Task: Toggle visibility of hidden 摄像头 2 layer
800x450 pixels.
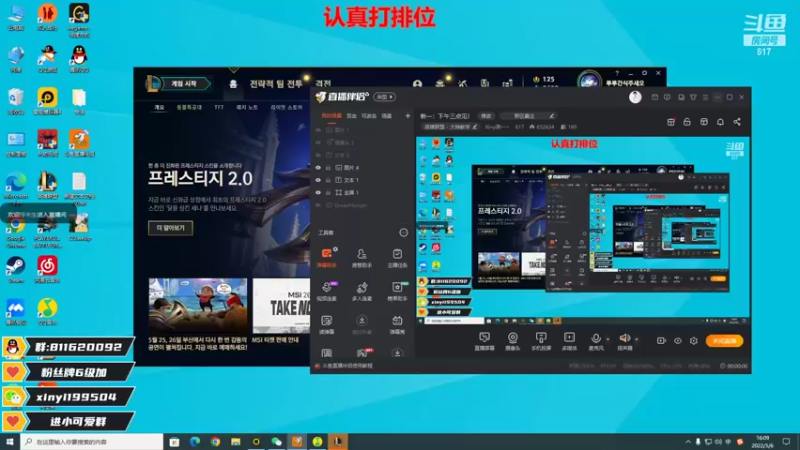Action: pos(318,142)
